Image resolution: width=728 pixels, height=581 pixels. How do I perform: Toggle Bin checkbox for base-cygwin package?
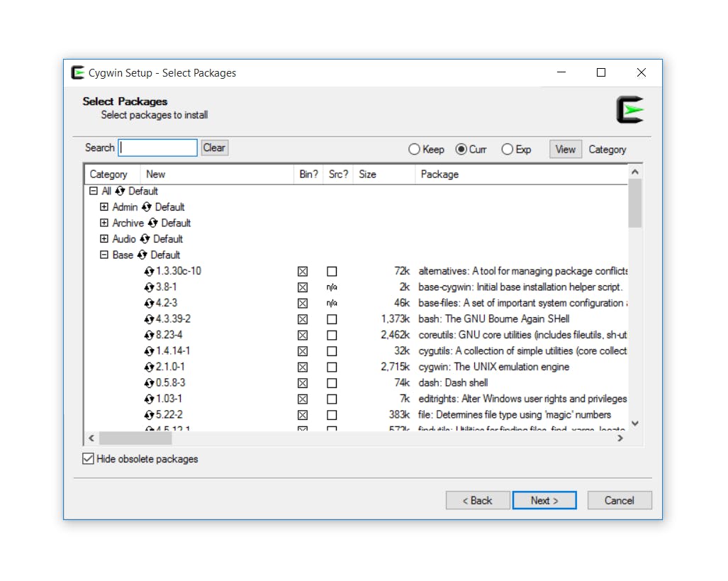point(303,287)
